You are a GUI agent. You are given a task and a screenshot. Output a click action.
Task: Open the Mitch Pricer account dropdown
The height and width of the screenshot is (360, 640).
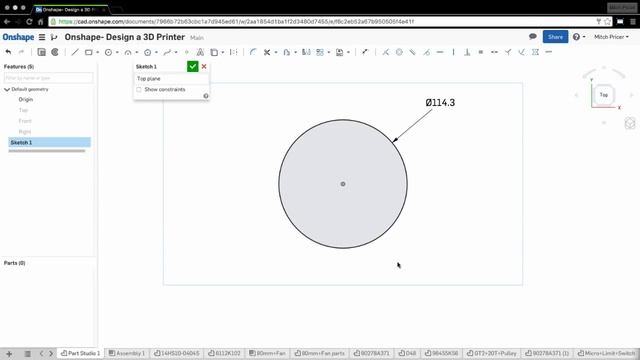[611, 37]
